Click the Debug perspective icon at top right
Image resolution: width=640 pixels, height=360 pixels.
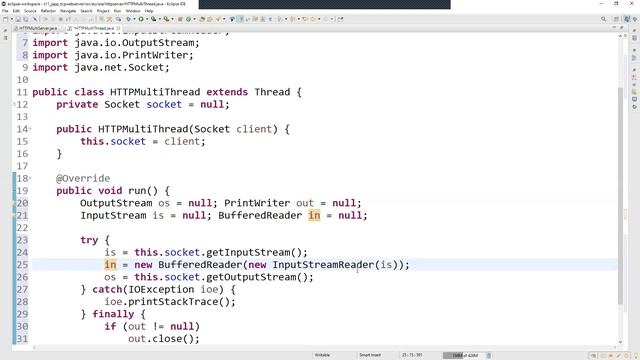636,19
